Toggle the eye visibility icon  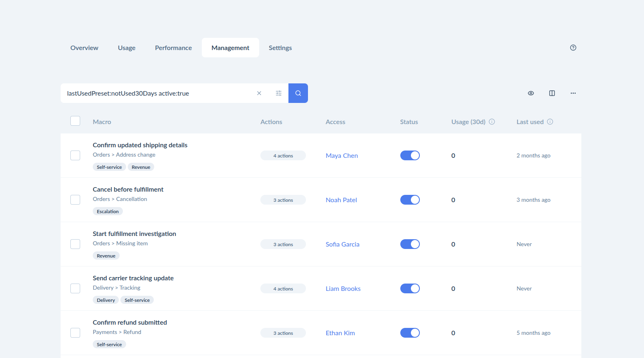pyautogui.click(x=531, y=93)
